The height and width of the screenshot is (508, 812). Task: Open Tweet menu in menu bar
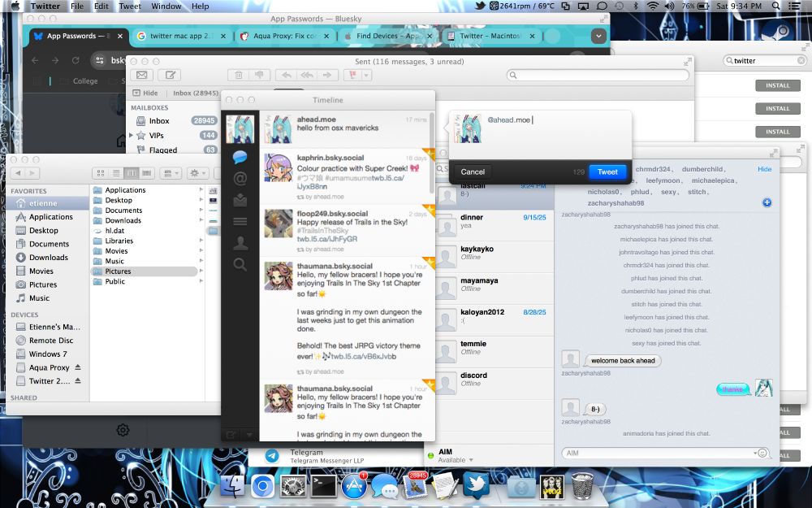pyautogui.click(x=129, y=7)
